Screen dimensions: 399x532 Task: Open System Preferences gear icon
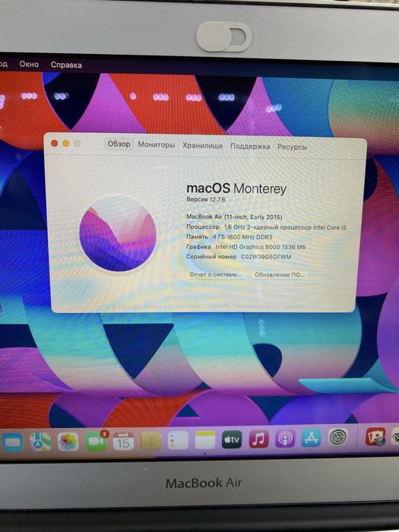pos(338,437)
